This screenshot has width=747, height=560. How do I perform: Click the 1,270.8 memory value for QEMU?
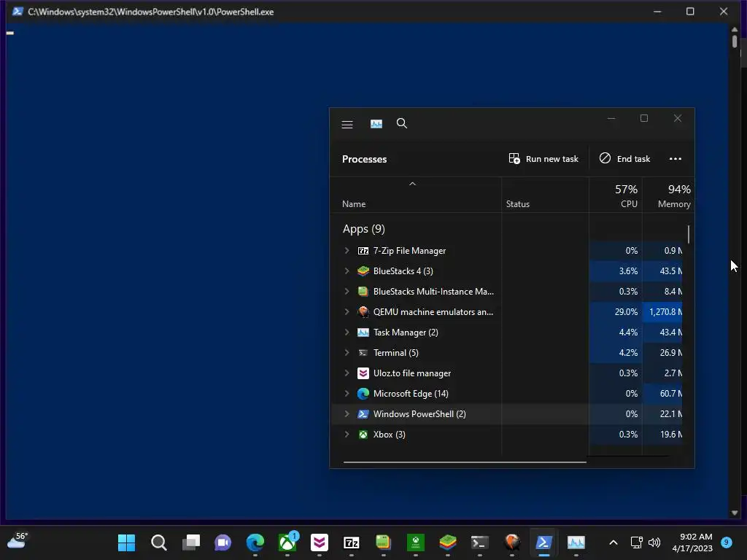tap(665, 312)
